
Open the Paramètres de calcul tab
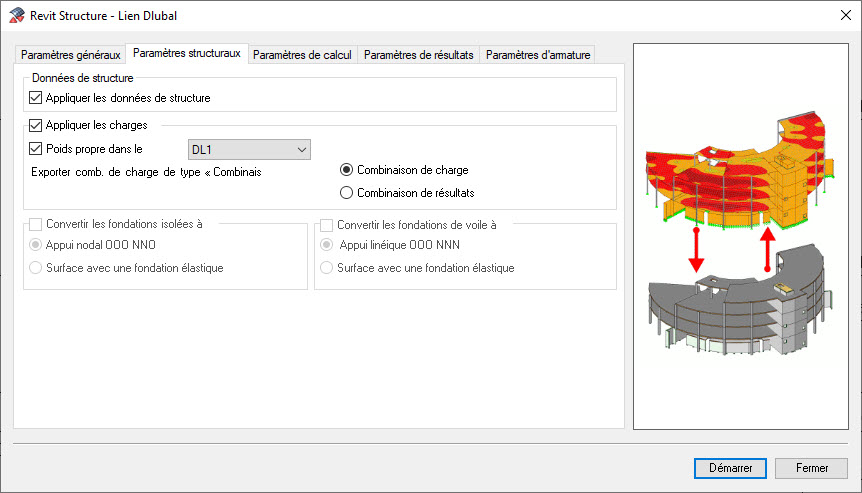point(302,55)
